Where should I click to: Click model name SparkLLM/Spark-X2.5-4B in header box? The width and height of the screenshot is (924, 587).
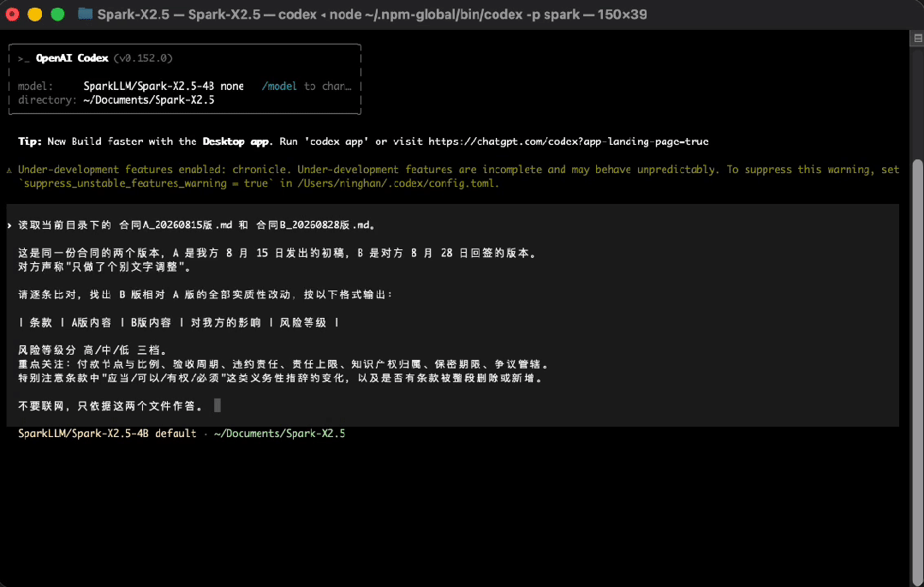(148, 87)
